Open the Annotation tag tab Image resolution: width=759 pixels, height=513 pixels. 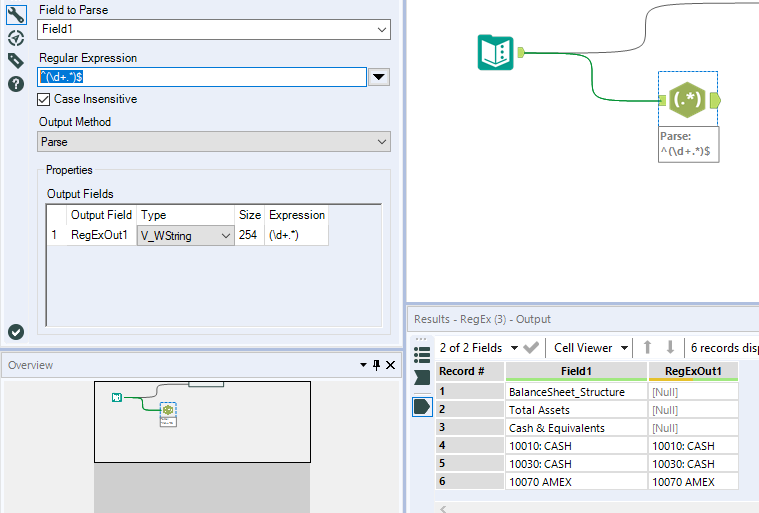pos(16,60)
